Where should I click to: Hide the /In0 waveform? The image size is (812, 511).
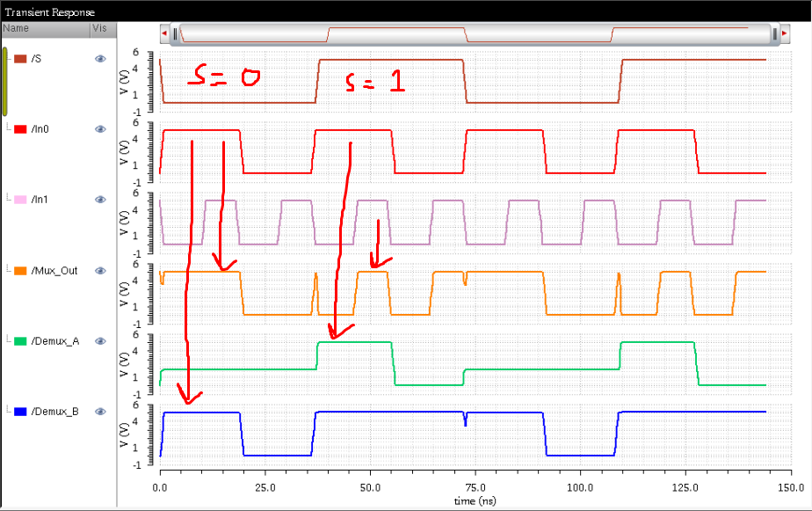[x=100, y=129]
